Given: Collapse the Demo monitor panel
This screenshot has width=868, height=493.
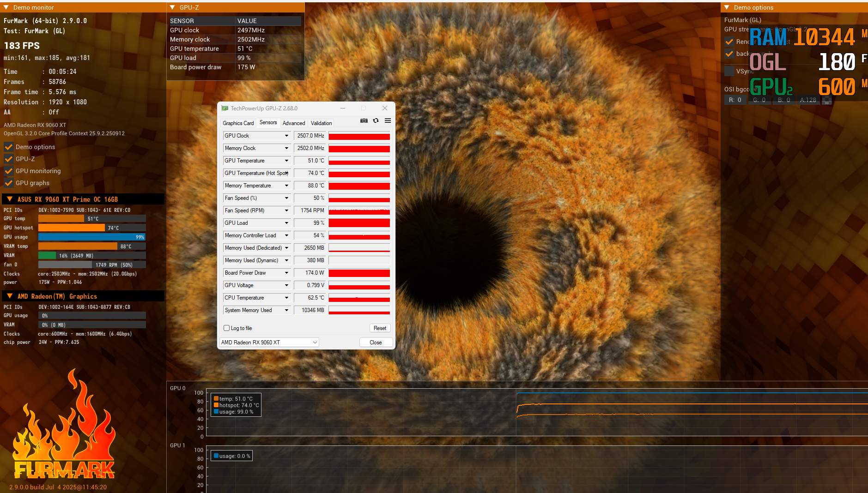Looking at the screenshot, I should click(6, 7).
